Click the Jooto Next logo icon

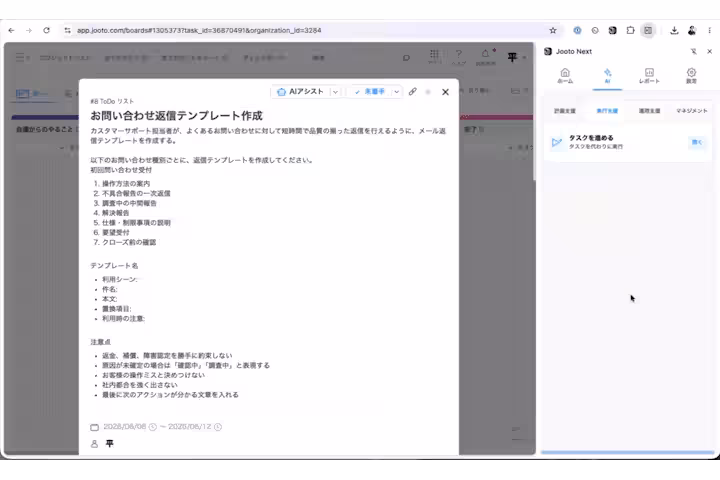click(x=548, y=51)
